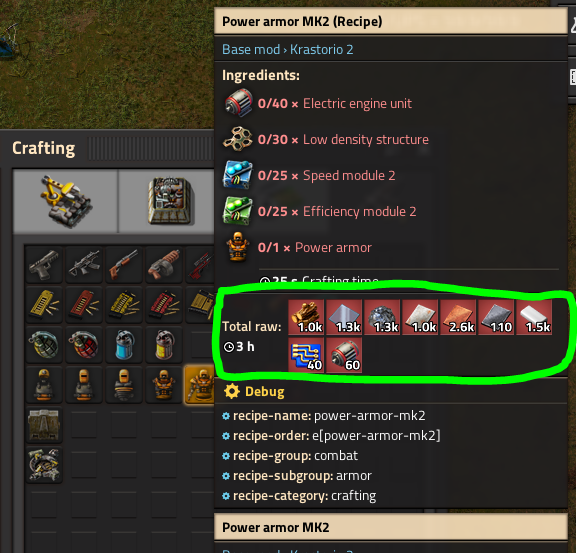577x553 pixels.
Task: Select the submachine gun recipe icon
Action: pyautogui.click(x=84, y=265)
